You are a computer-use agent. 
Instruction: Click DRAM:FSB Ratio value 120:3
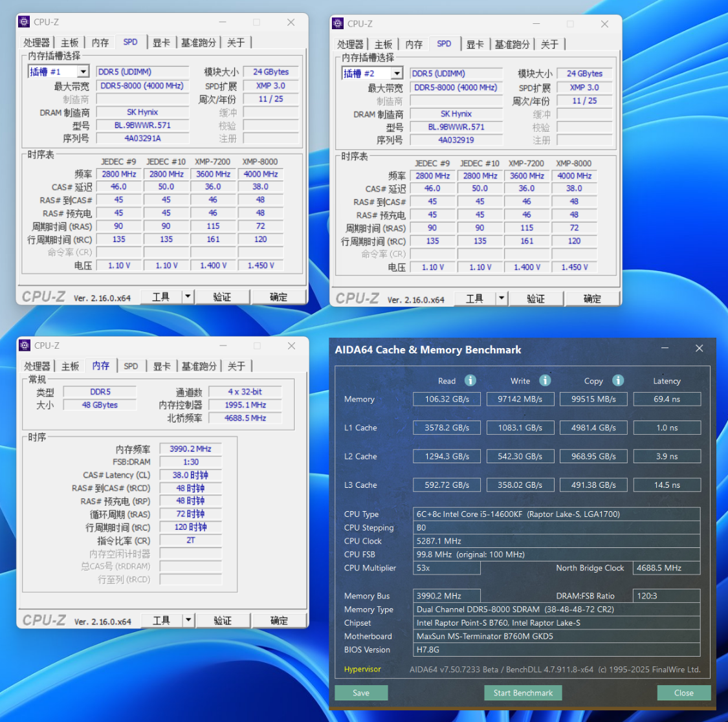click(667, 596)
